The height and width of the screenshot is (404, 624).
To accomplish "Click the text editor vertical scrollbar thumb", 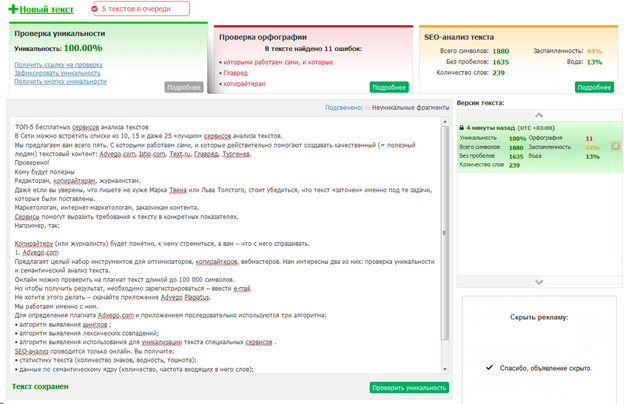I will click(445, 233).
